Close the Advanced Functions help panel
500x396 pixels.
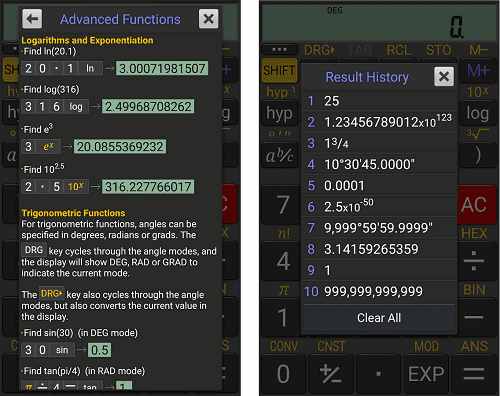click(x=208, y=19)
